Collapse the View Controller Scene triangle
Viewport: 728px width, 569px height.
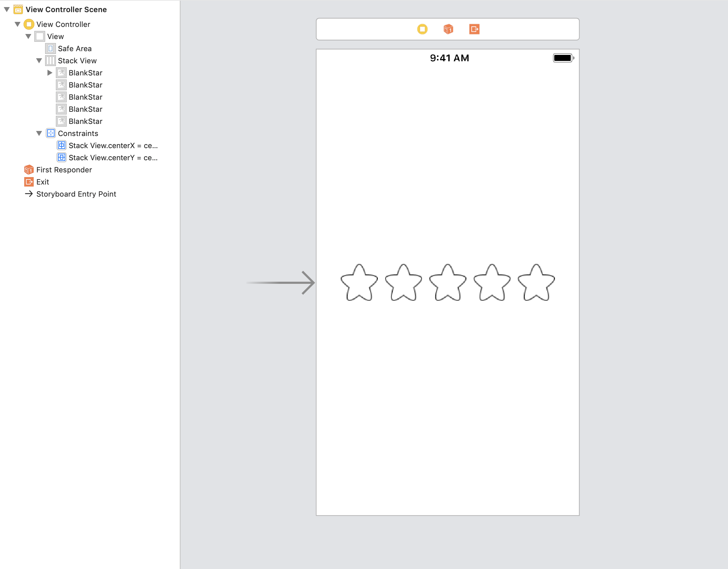click(7, 9)
